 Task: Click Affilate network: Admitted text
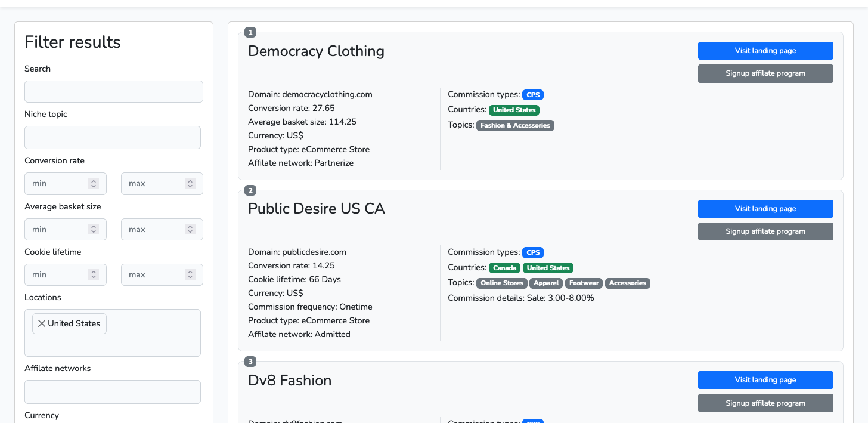tap(299, 334)
